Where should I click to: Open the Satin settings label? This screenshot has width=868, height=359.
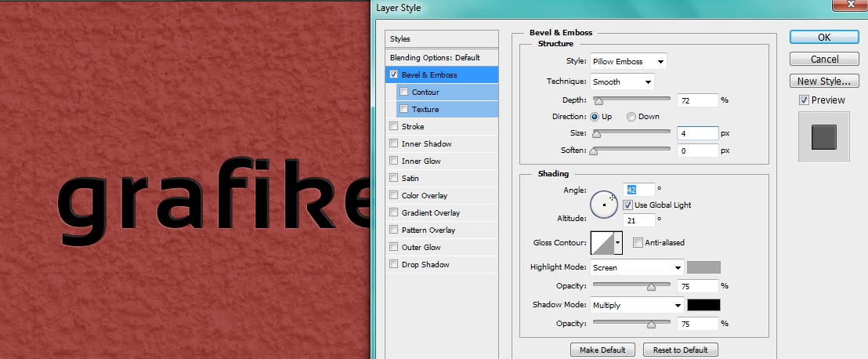pos(410,178)
